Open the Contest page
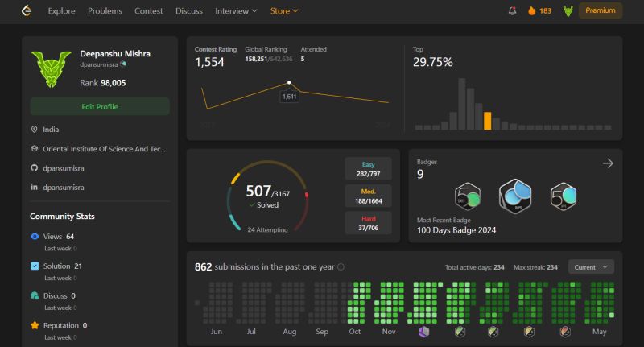The height and width of the screenshot is (347, 644). 149,11
